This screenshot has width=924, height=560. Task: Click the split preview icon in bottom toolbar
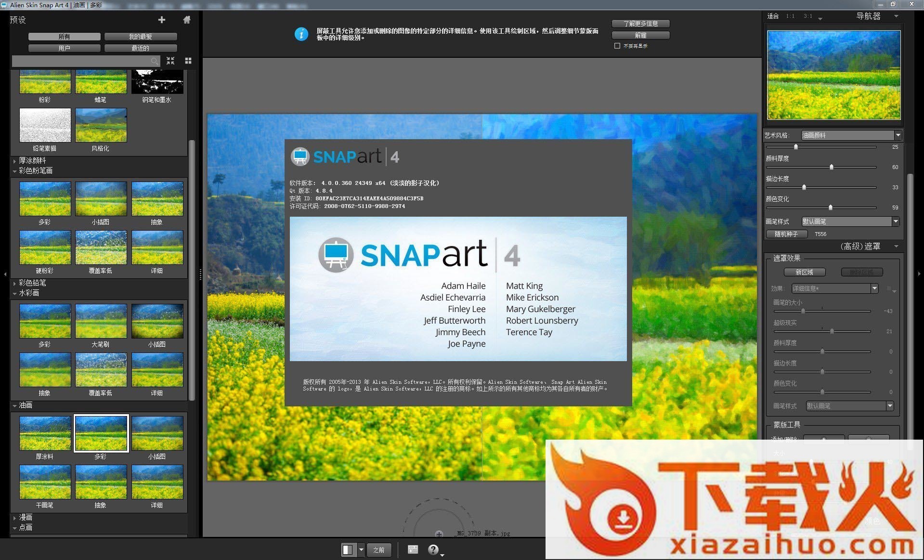click(x=348, y=549)
